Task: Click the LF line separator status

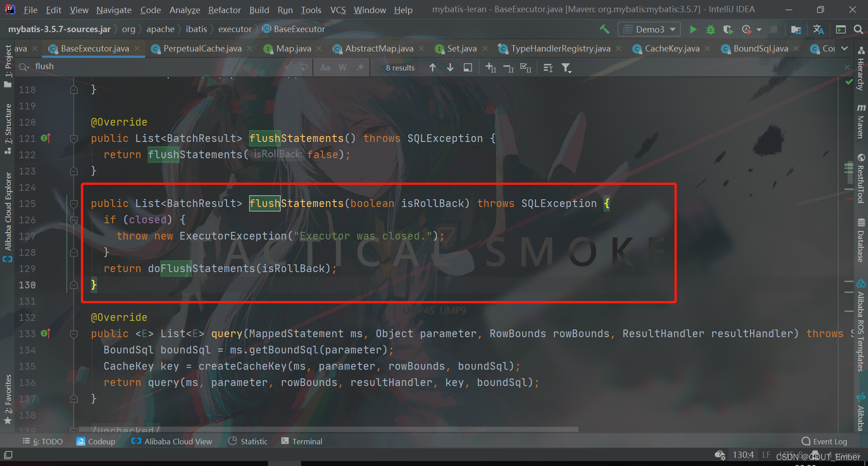Action: 766,455
